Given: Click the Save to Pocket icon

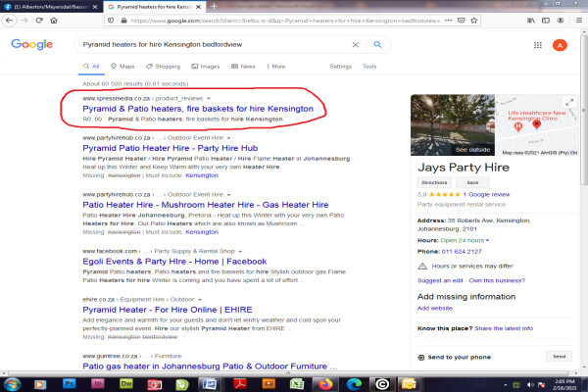Looking at the screenshot, I should [x=462, y=21].
